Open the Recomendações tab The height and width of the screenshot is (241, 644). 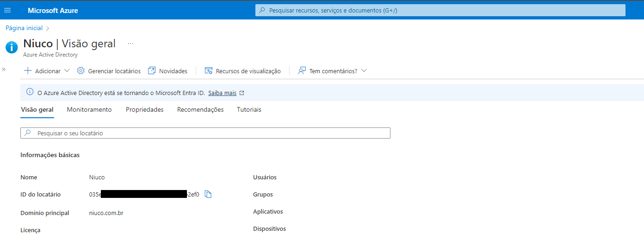pos(200,110)
